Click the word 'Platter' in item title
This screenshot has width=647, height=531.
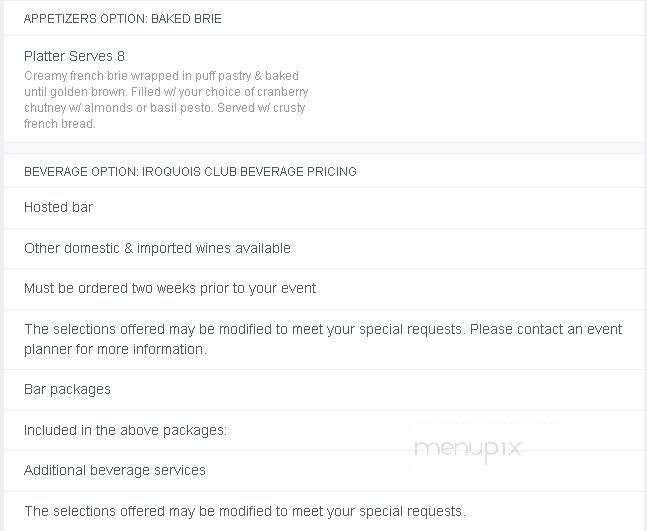(45, 56)
